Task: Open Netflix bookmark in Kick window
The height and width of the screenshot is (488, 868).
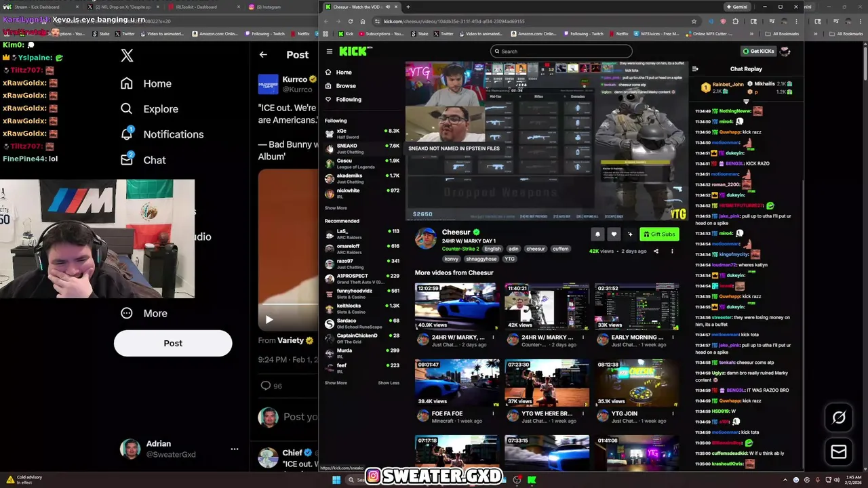Action: point(619,33)
